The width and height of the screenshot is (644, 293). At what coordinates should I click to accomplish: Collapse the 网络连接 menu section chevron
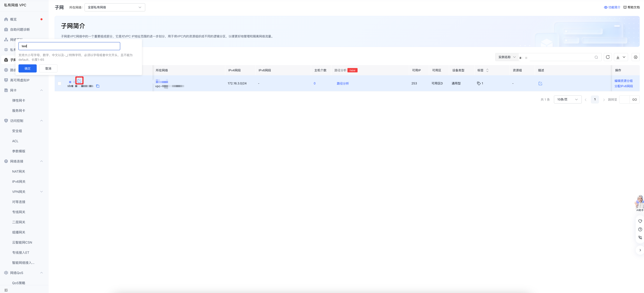[41, 161]
